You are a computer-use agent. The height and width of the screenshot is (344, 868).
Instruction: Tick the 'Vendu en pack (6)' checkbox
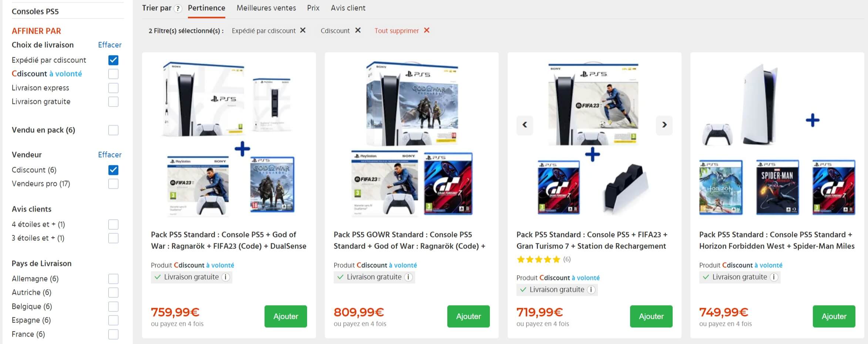click(x=113, y=130)
